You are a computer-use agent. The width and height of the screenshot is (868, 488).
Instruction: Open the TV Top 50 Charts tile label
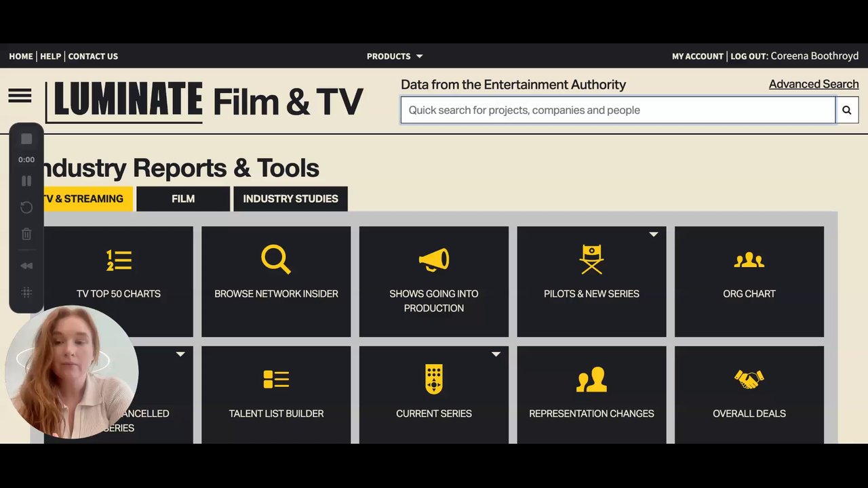coord(119,293)
